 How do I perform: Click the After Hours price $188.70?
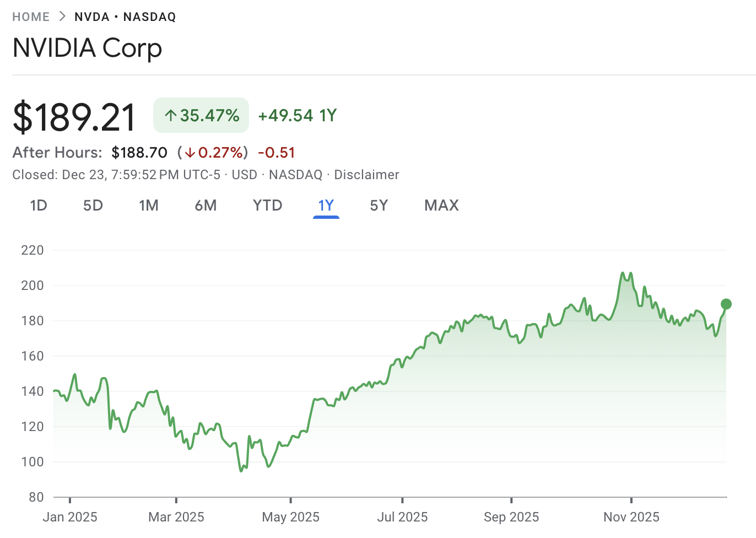point(139,153)
